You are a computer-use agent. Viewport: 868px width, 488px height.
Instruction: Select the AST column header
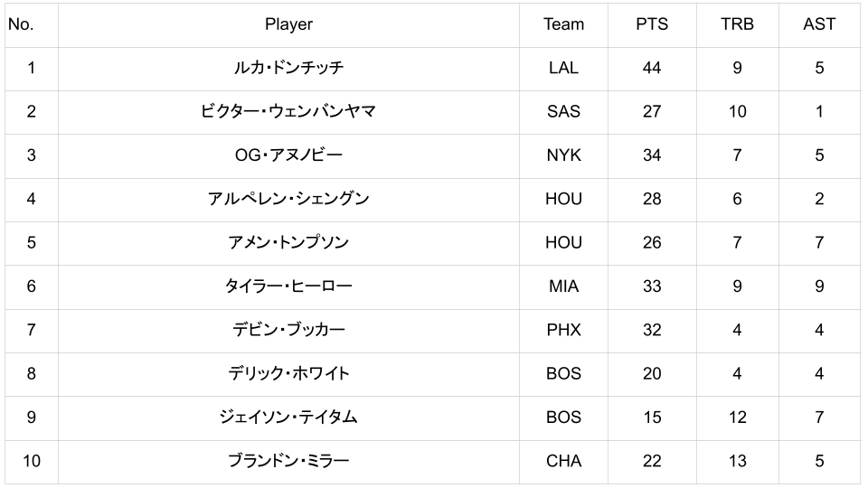pos(819,24)
